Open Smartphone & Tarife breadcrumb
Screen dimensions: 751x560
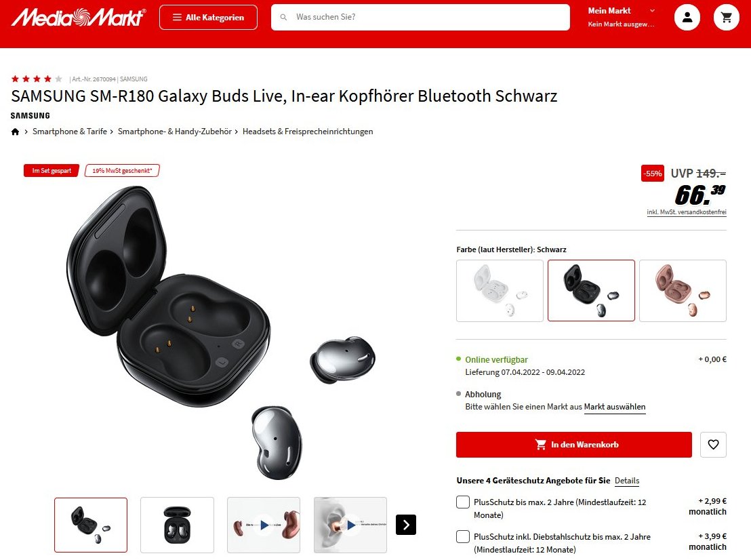click(69, 132)
